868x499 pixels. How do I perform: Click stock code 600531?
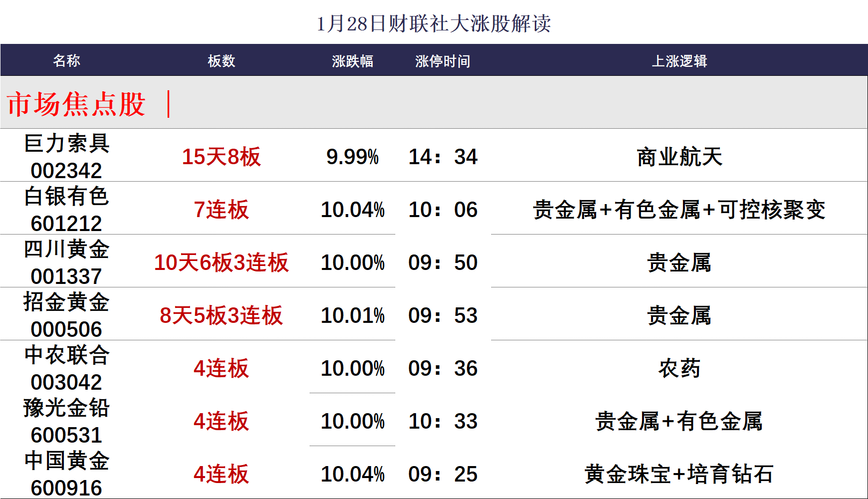click(x=66, y=435)
